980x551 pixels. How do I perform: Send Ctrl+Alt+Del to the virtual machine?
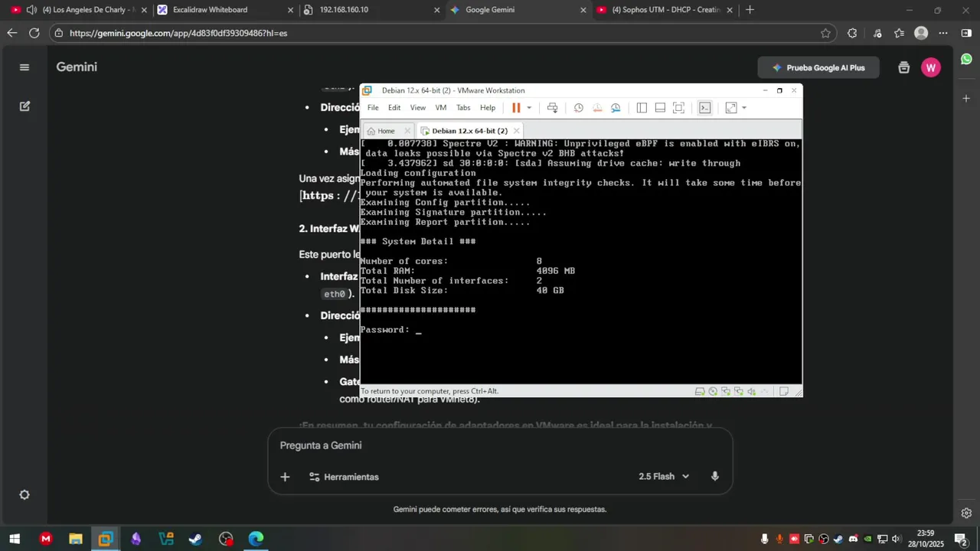(552, 108)
